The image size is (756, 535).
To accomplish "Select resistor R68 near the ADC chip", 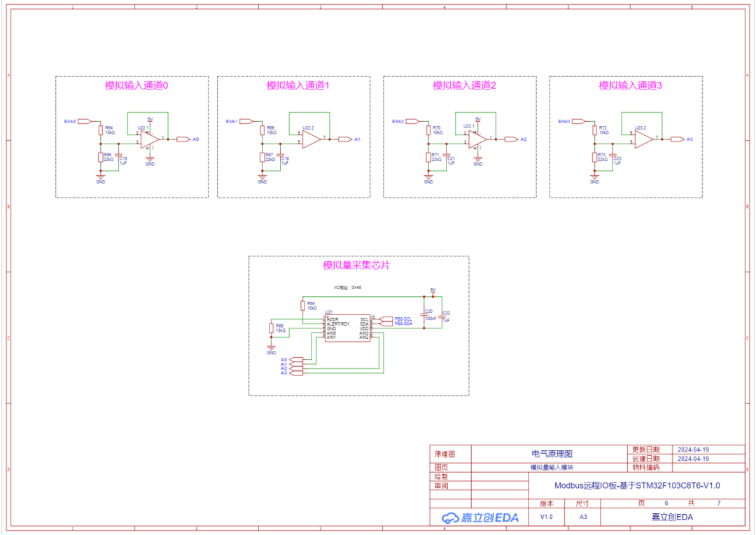I will (272, 328).
